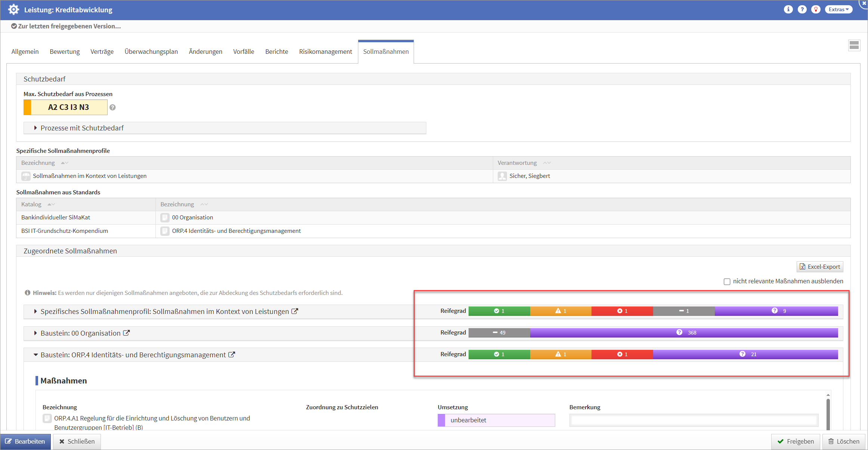Image resolution: width=868 pixels, height=450 pixels.
Task: Click the Freigeben button
Action: tap(796, 441)
